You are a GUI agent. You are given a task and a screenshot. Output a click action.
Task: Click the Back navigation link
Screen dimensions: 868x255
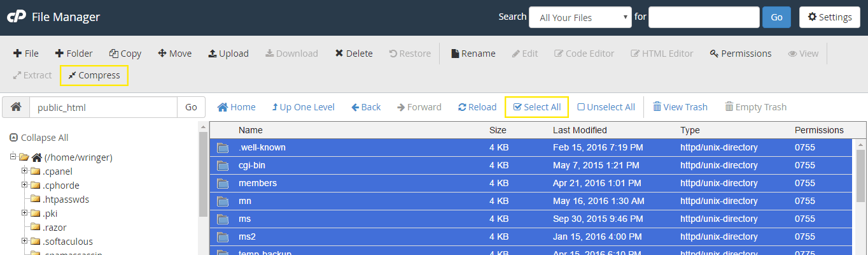(366, 107)
